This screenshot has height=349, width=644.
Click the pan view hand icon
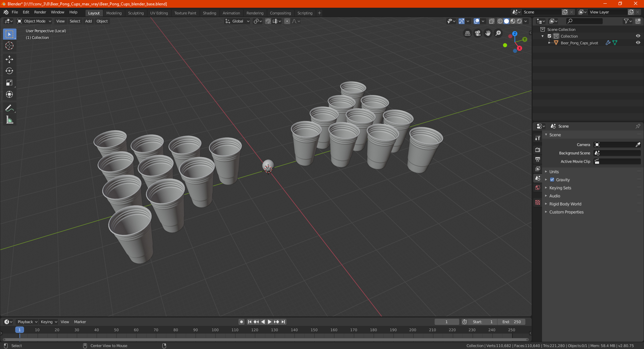(x=488, y=33)
